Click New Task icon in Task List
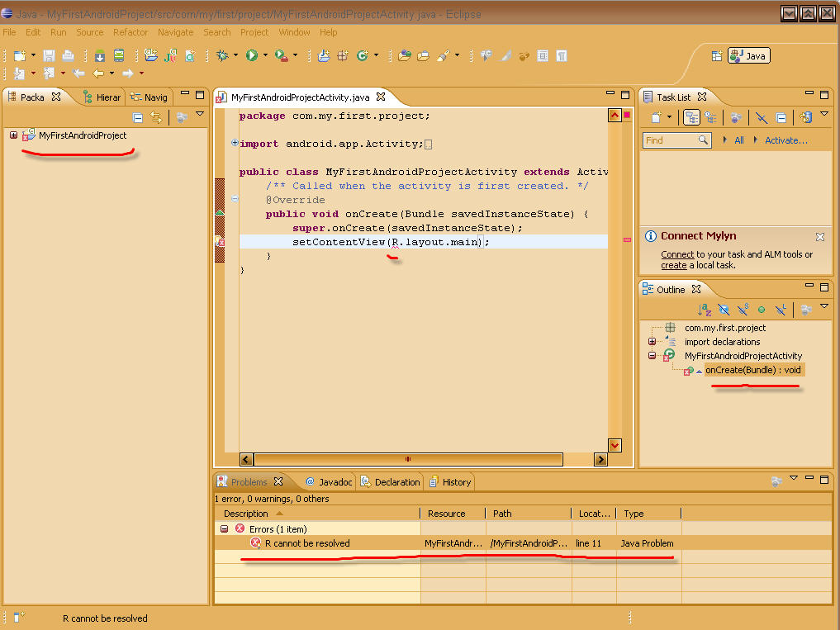 pos(657,117)
